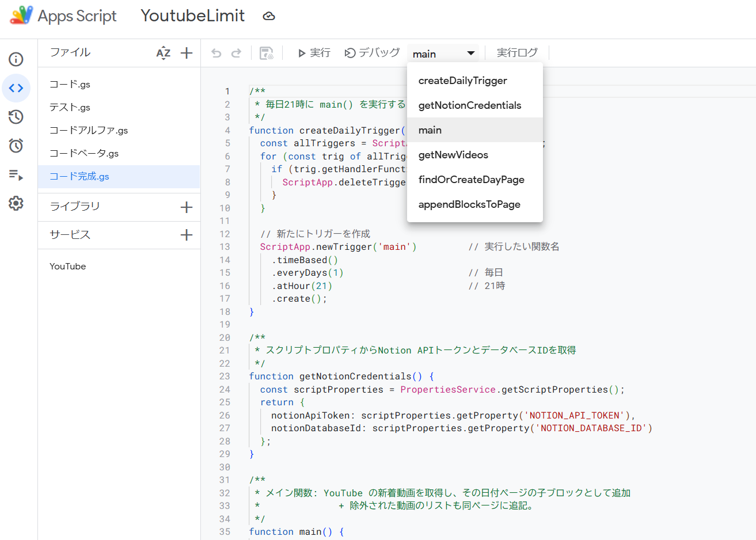Open file コードアルファ.gs
This screenshot has width=756, height=540.
tap(119, 131)
